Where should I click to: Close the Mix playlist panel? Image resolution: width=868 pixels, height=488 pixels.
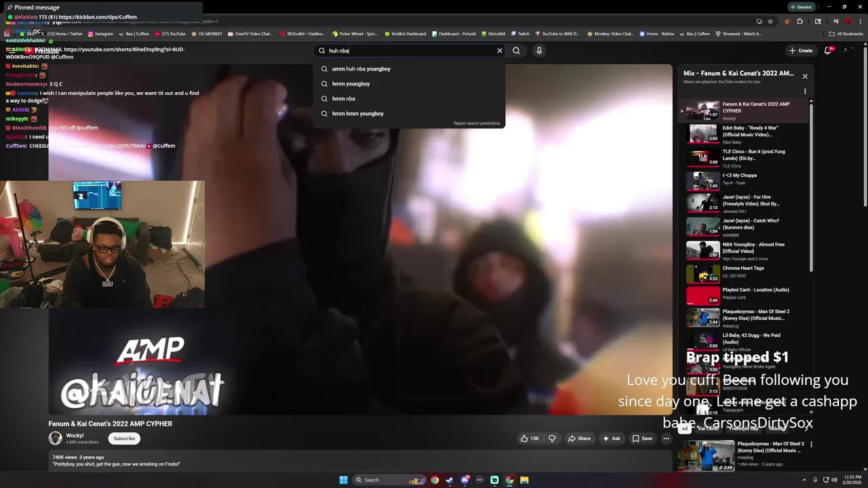(805, 76)
